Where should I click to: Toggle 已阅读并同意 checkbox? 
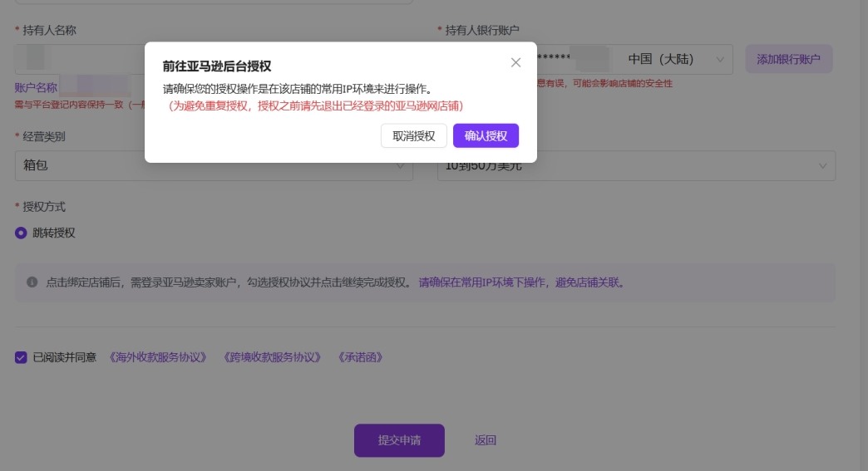coord(21,357)
